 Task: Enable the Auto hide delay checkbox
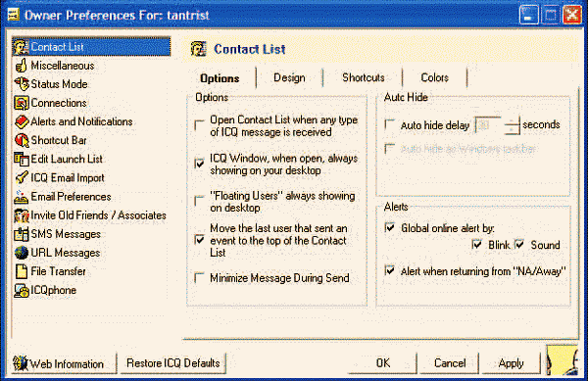click(390, 124)
